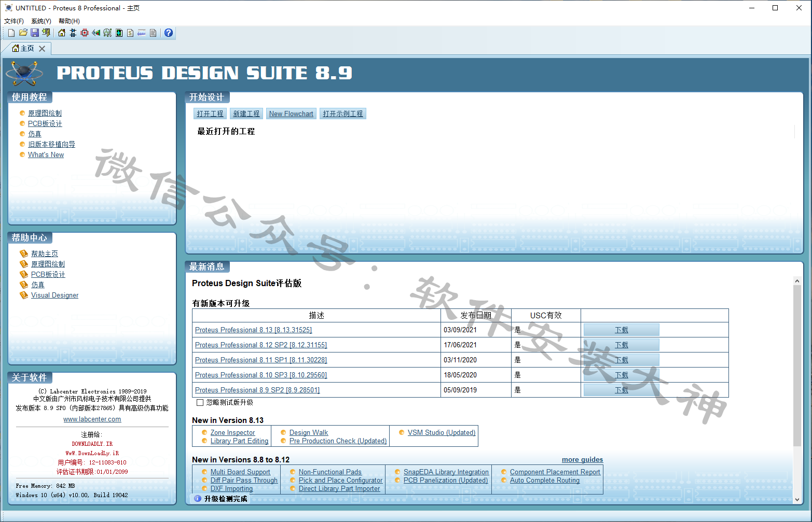Image resolution: width=812 pixels, height=522 pixels.
Task: Open the Project Notes document icon
Action: click(153, 33)
